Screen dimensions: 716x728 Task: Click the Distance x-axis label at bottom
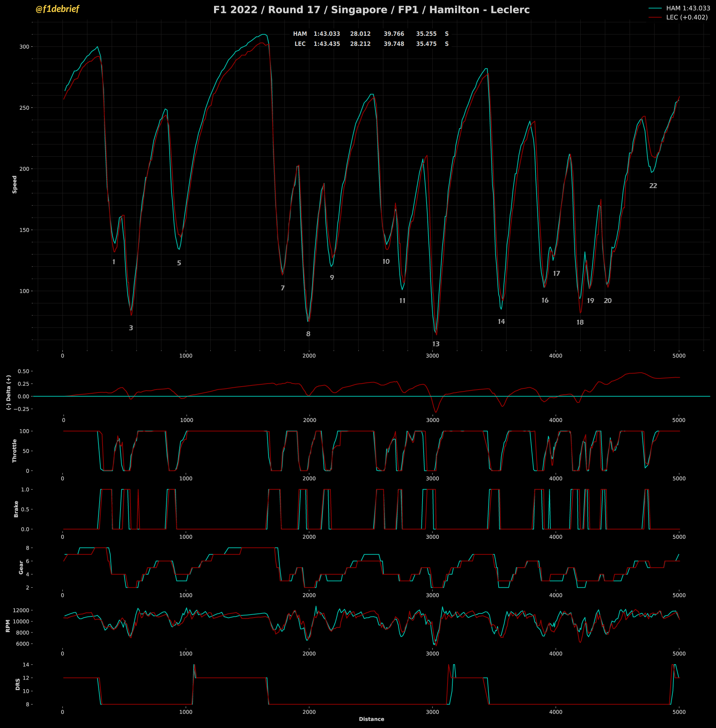coord(371,719)
